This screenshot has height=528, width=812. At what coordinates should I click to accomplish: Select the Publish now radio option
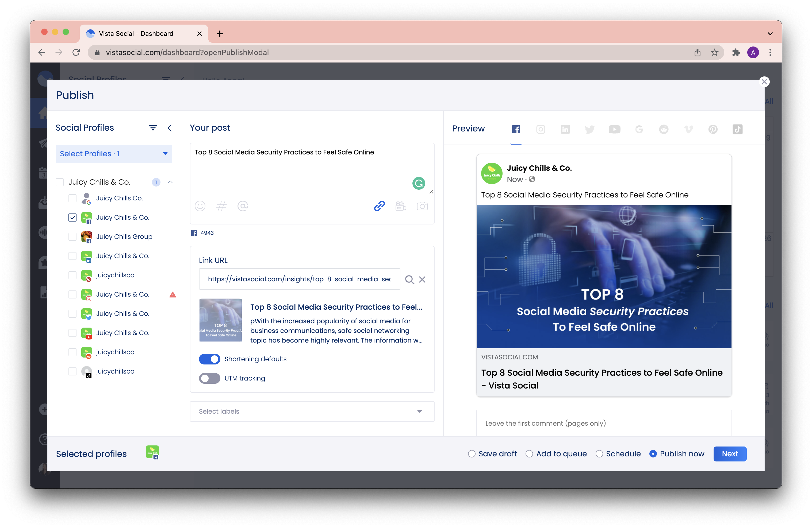tap(653, 454)
